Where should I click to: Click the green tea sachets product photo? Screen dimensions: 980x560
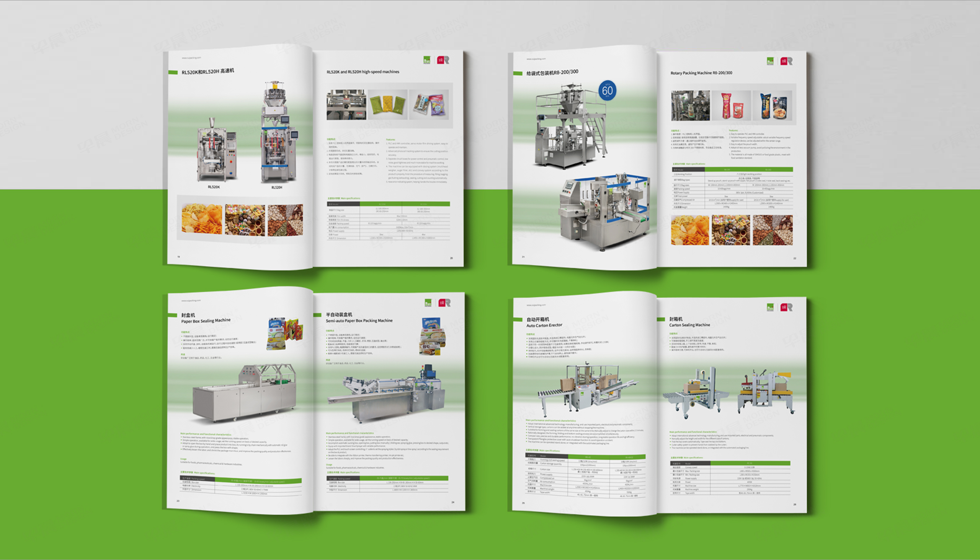pos(388,104)
